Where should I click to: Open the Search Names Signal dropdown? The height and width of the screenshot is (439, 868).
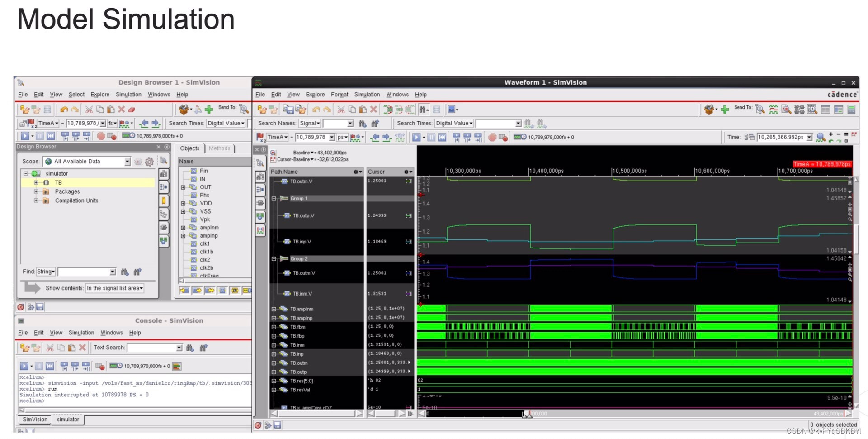point(310,123)
